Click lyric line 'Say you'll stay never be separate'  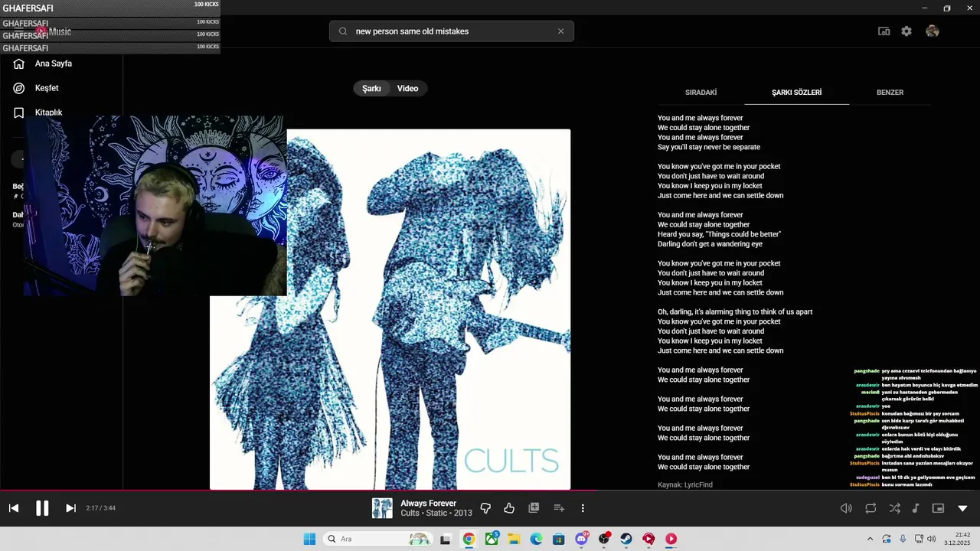(709, 147)
